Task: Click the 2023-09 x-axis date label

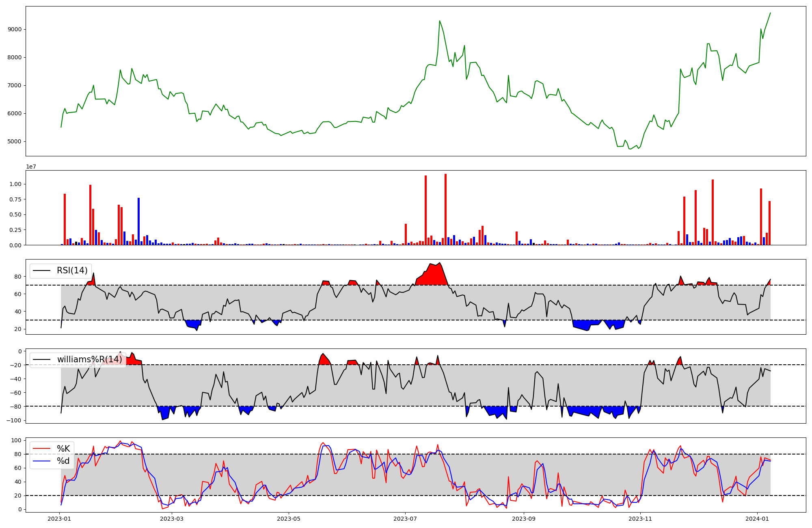Action: [x=524, y=519]
